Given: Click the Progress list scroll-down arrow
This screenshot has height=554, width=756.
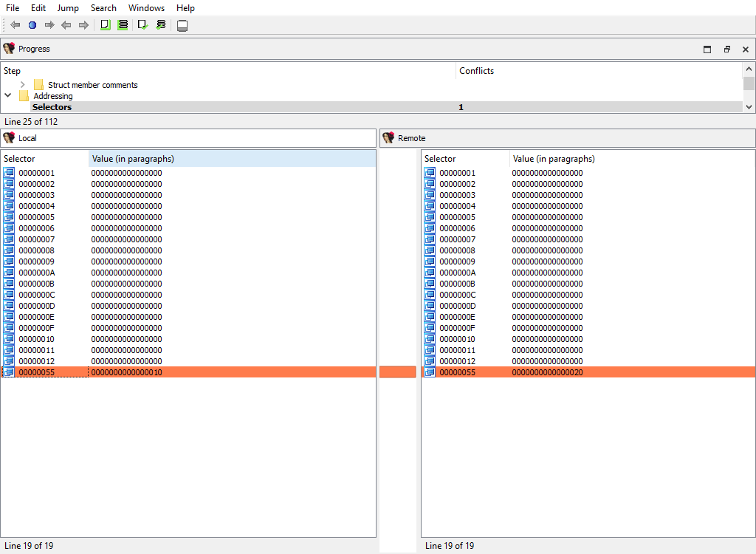Looking at the screenshot, I should pos(749,107).
